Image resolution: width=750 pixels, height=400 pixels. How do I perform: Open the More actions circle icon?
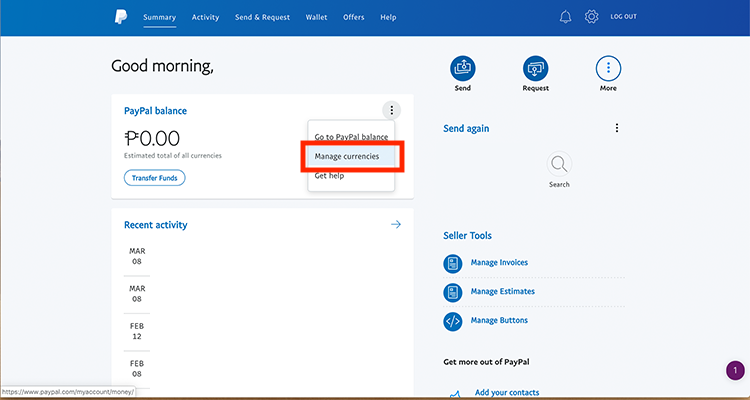(x=608, y=68)
